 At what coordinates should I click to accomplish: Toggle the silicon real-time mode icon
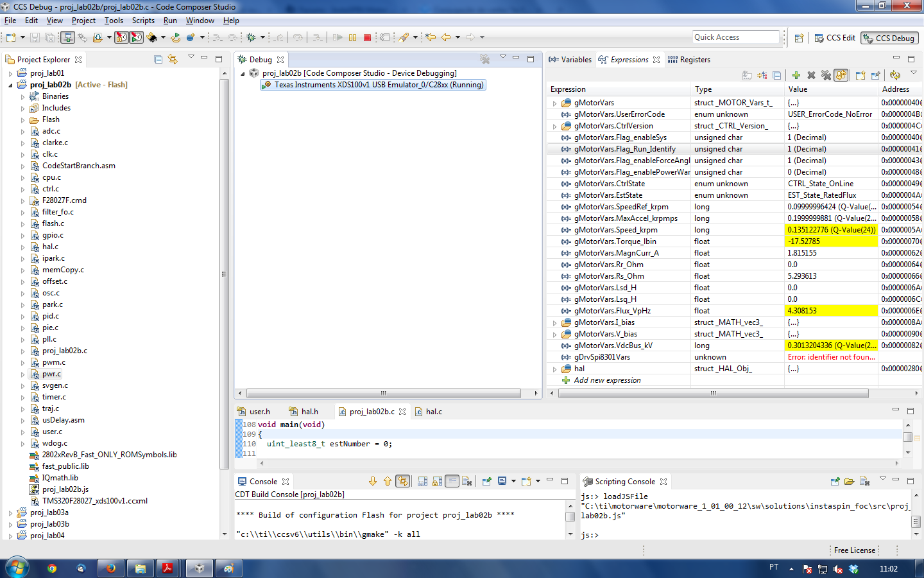[137, 37]
